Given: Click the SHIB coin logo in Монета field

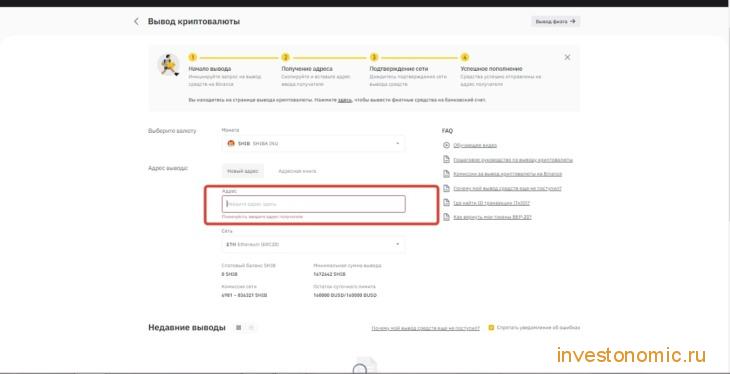Looking at the screenshot, I should pos(231,143).
